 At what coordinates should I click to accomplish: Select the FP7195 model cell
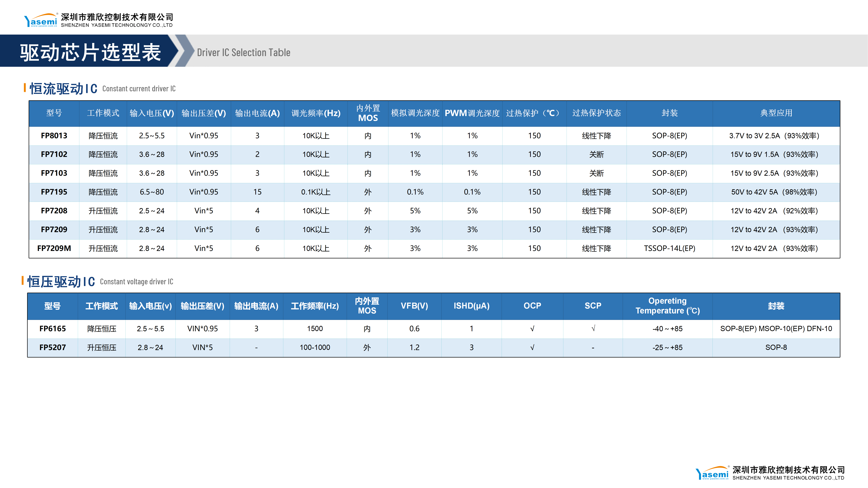pos(54,192)
